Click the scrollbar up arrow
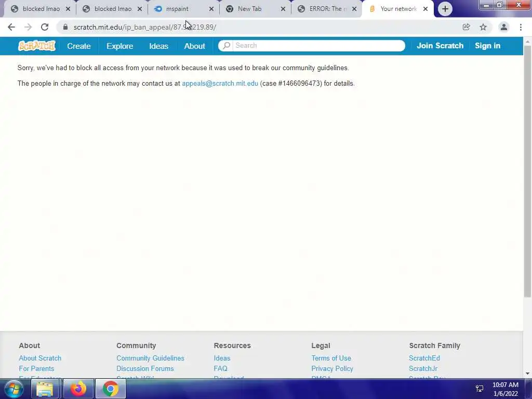This screenshot has height=399, width=532. [527, 42]
